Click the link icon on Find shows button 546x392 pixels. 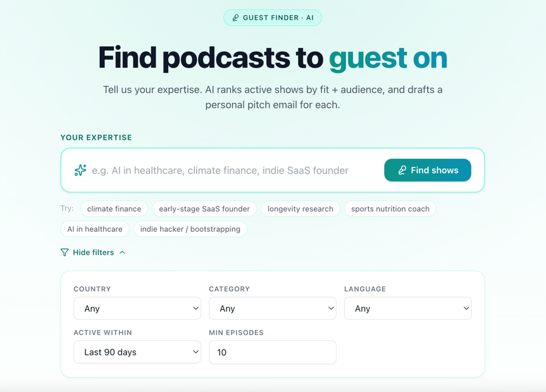(402, 170)
